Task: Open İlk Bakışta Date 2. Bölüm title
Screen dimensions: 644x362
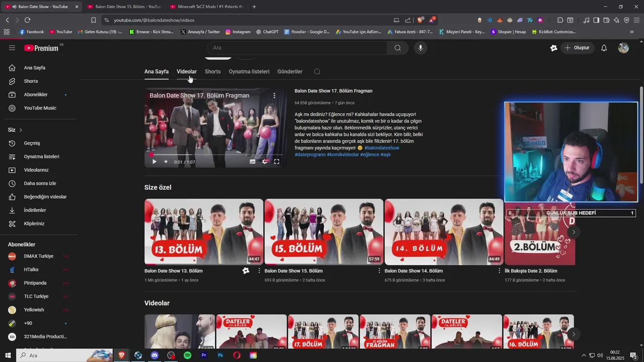Action: click(531, 270)
